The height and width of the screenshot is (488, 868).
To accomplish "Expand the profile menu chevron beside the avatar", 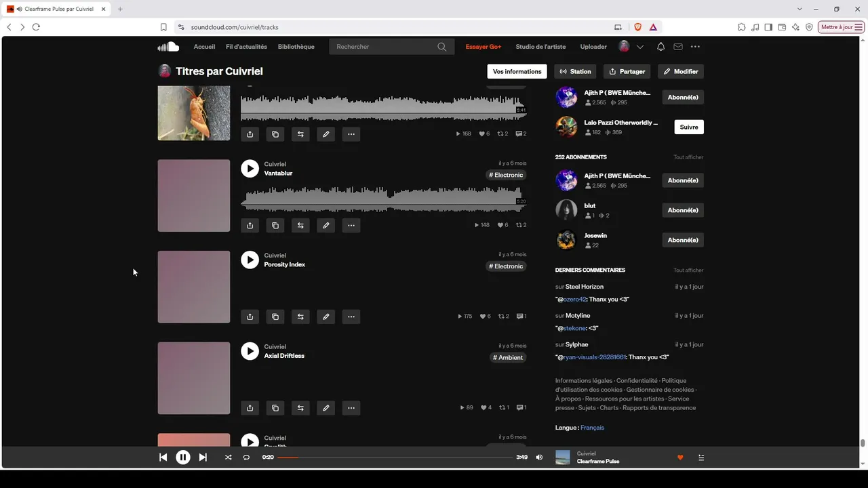I will [x=639, y=47].
